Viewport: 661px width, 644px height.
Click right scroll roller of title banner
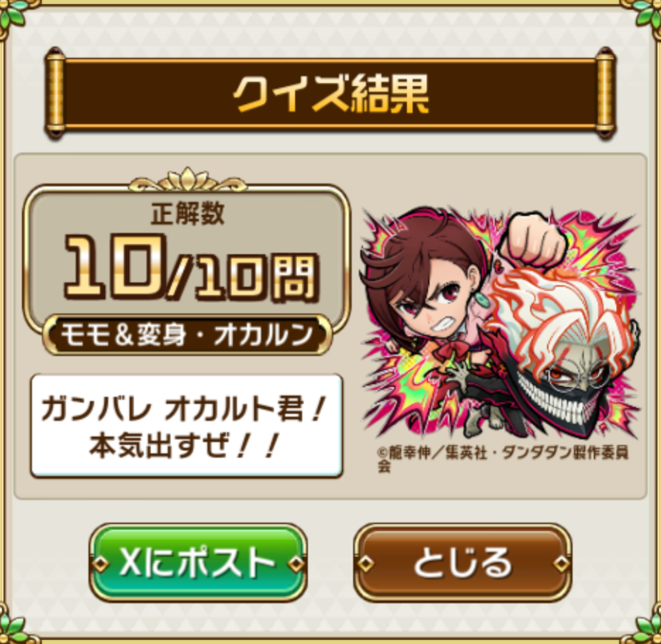pos(605,93)
